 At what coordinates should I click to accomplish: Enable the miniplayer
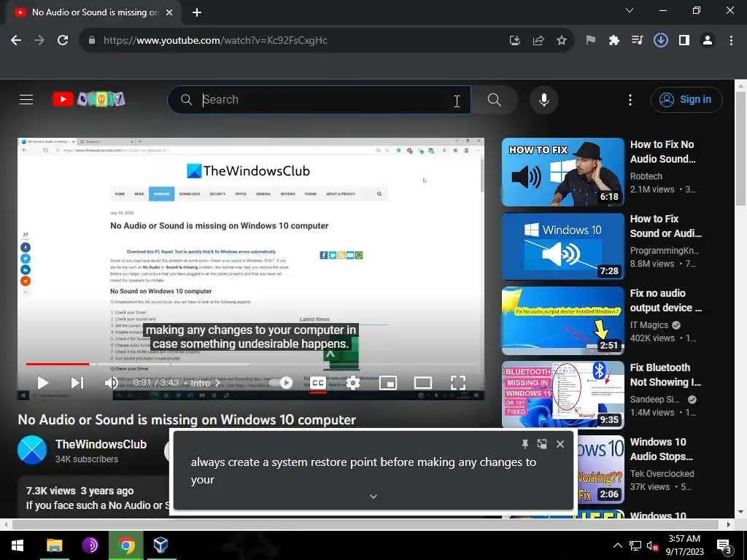[388, 383]
